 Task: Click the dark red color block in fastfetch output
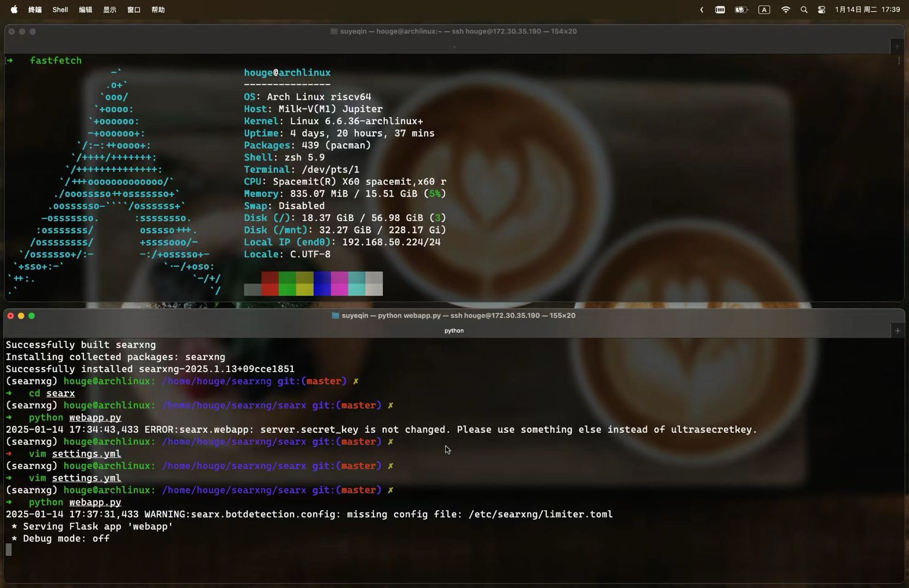point(270,278)
